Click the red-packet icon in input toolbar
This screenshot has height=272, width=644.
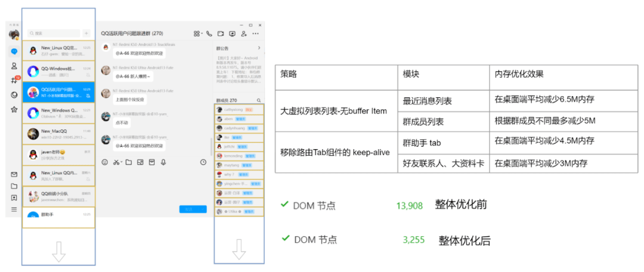[x=151, y=162]
